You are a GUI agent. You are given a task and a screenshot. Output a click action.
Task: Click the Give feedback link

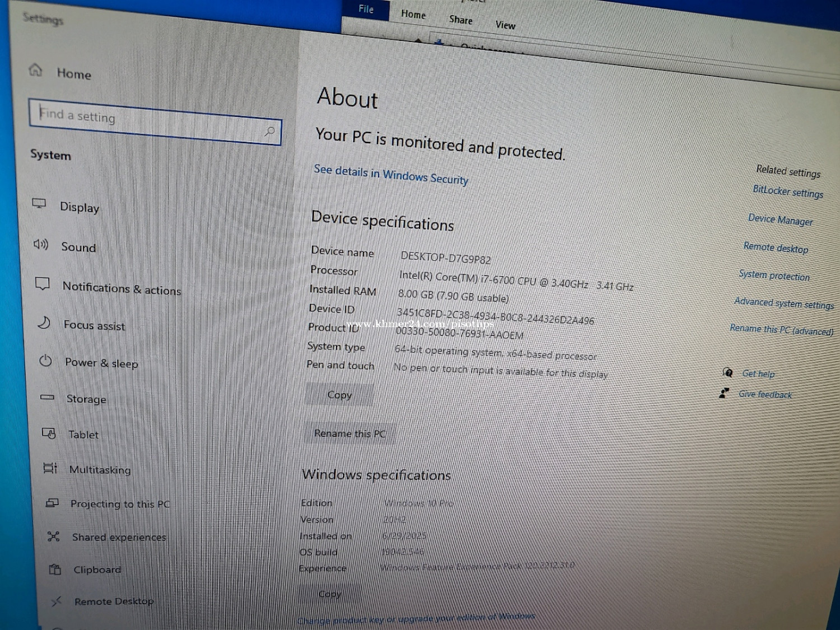click(765, 394)
